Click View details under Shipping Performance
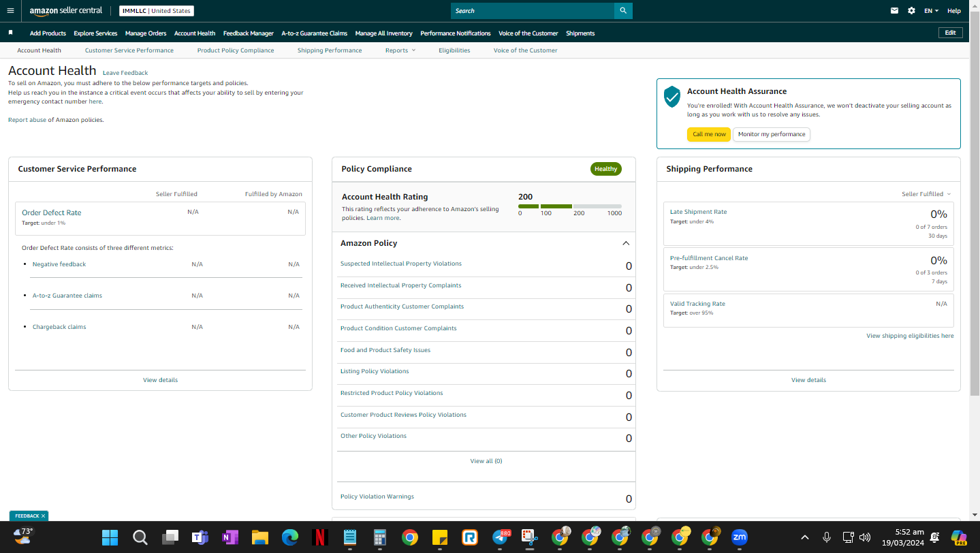 pos(808,380)
